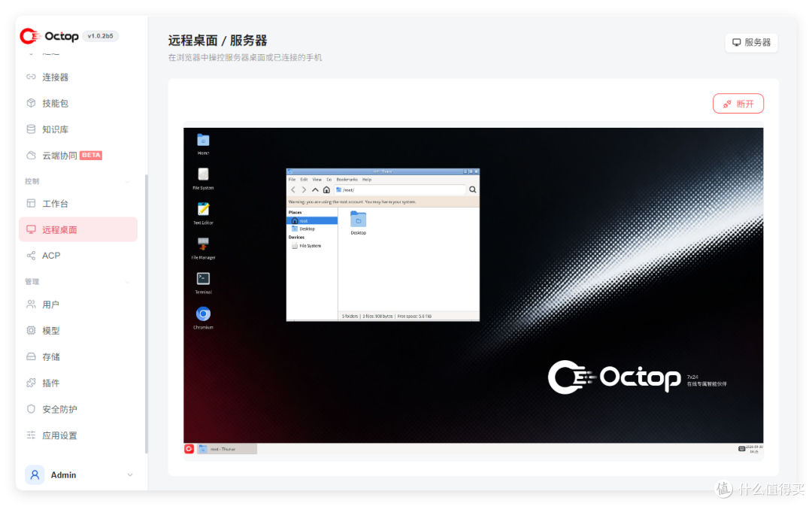This screenshot has width=812, height=506.
Task: Open the Go menu in Thunar
Action: (329, 179)
